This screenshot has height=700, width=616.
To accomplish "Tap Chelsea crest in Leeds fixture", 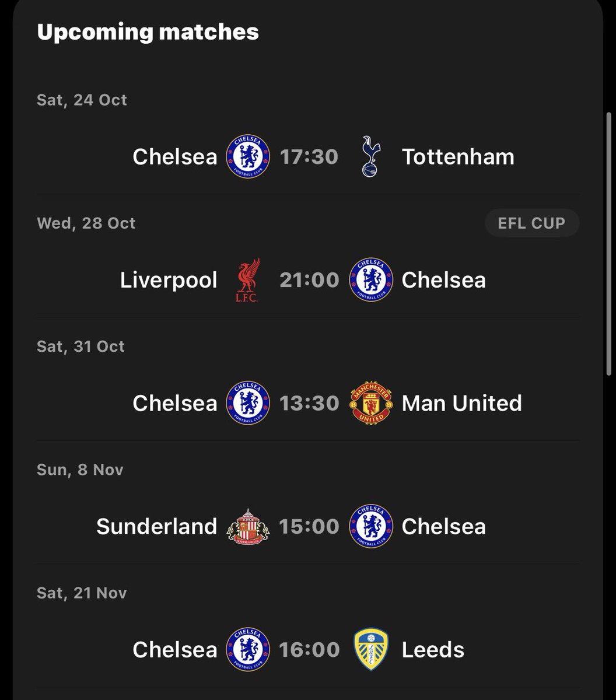I will pyautogui.click(x=248, y=649).
